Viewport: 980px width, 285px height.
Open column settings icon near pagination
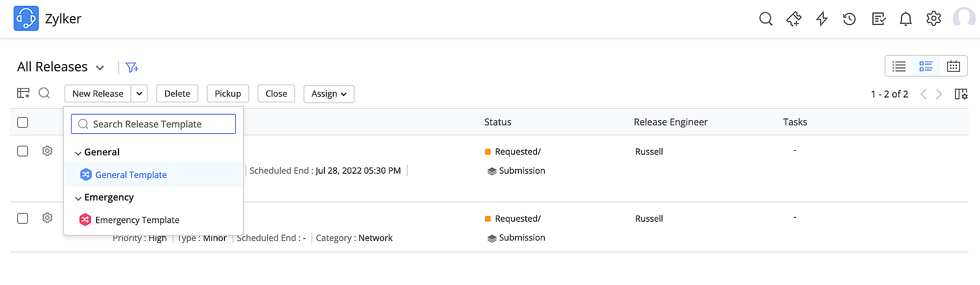961,94
